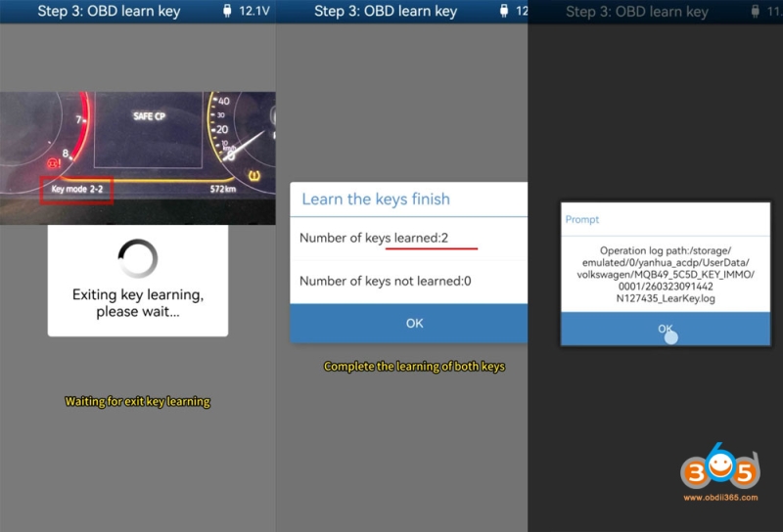Click the operation log path text
The width and height of the screenshot is (783, 532).
pos(664,277)
